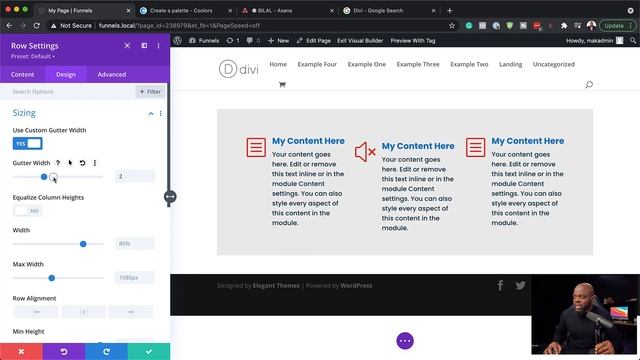
Task: Click Edit Page in admin bar
Action: click(x=313, y=40)
